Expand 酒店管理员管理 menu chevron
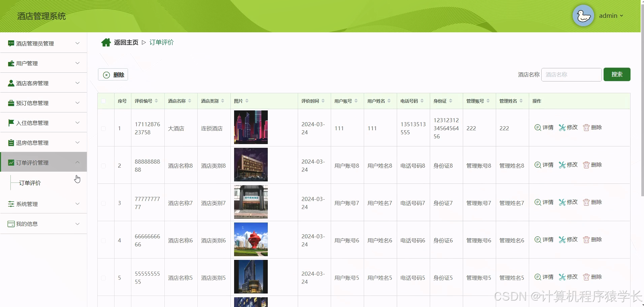Screen dimensions: 644x307 click(x=77, y=43)
